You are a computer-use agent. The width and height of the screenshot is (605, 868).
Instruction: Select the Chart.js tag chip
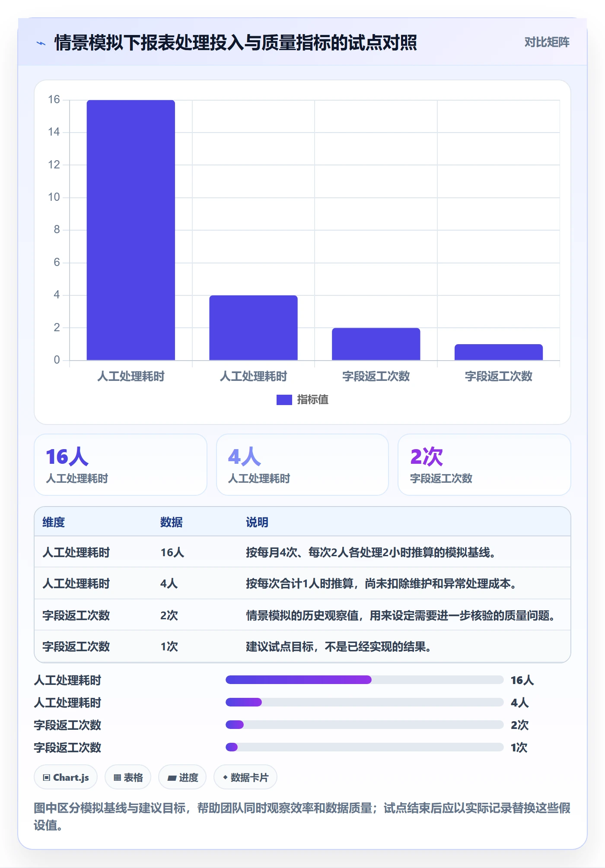coord(66,777)
